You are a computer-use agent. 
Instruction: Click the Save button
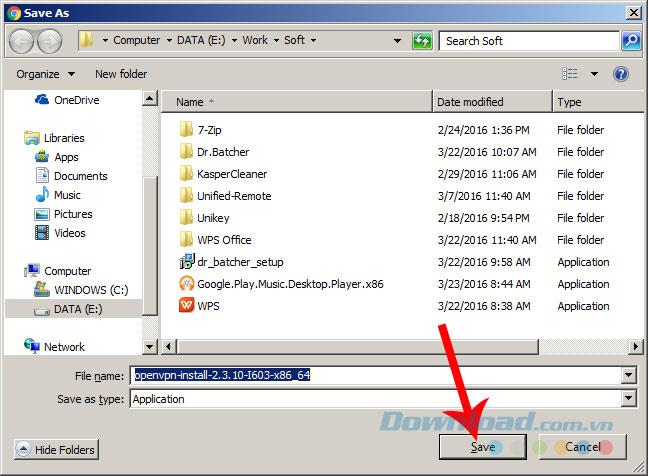[482, 447]
